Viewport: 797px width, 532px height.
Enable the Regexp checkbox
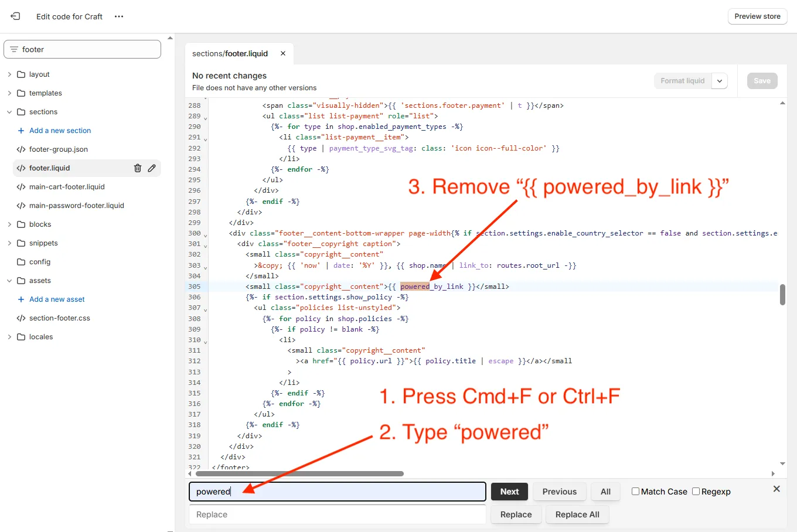(x=696, y=491)
